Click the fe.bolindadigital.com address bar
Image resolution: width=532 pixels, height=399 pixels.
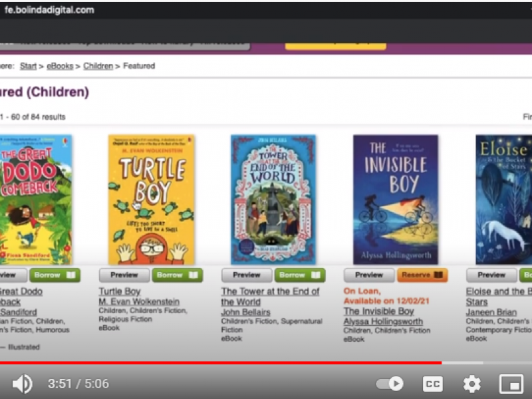coord(49,10)
